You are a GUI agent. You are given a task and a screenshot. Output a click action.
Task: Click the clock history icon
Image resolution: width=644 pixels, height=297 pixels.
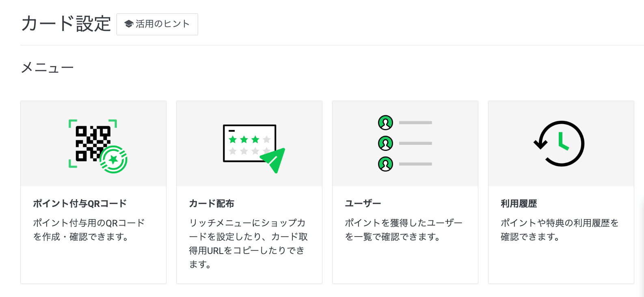coord(560,144)
